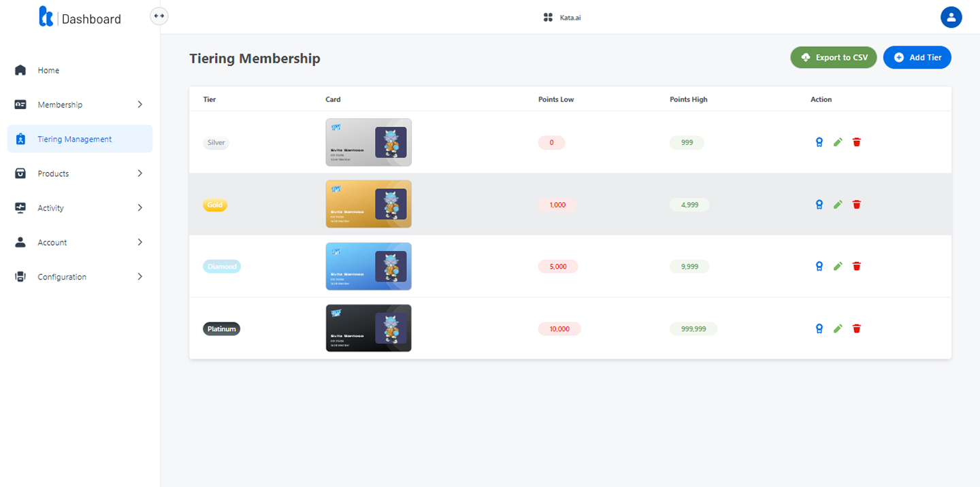Collapse the sidebar with the arrow toggle
980x487 pixels.
(159, 16)
